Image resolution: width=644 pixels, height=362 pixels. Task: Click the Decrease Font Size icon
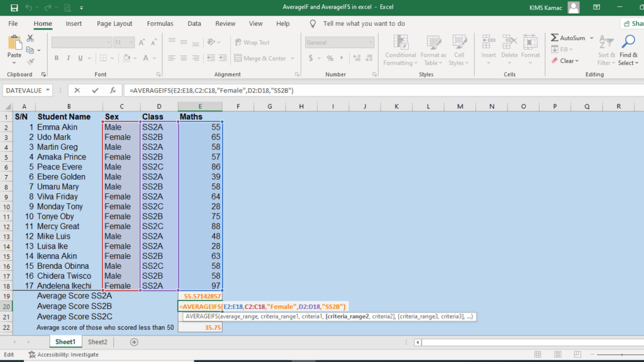[x=154, y=42]
